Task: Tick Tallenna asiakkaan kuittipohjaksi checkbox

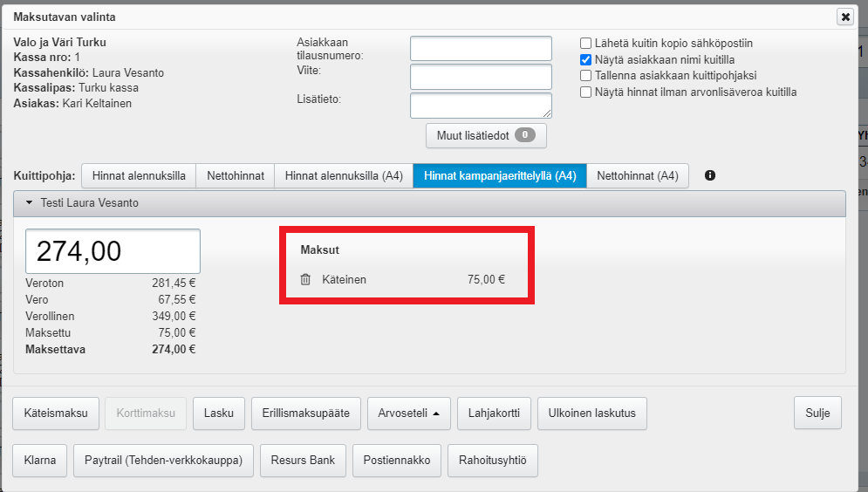Action: point(587,76)
